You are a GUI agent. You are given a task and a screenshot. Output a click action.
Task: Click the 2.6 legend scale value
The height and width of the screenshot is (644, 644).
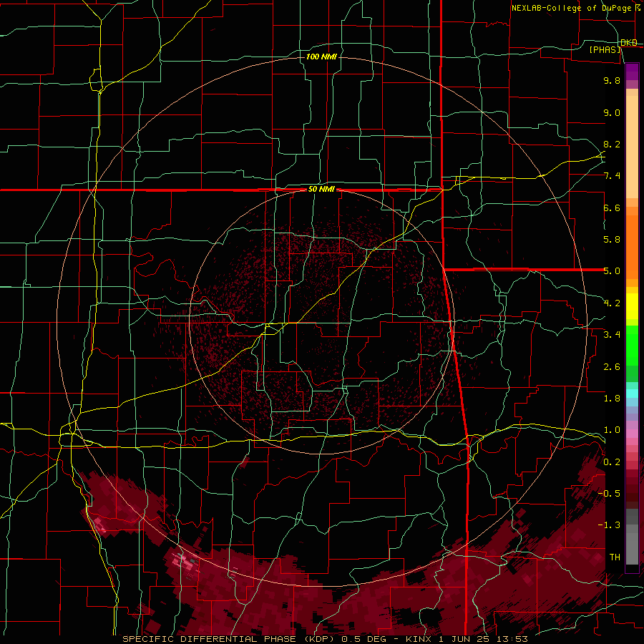coord(612,367)
